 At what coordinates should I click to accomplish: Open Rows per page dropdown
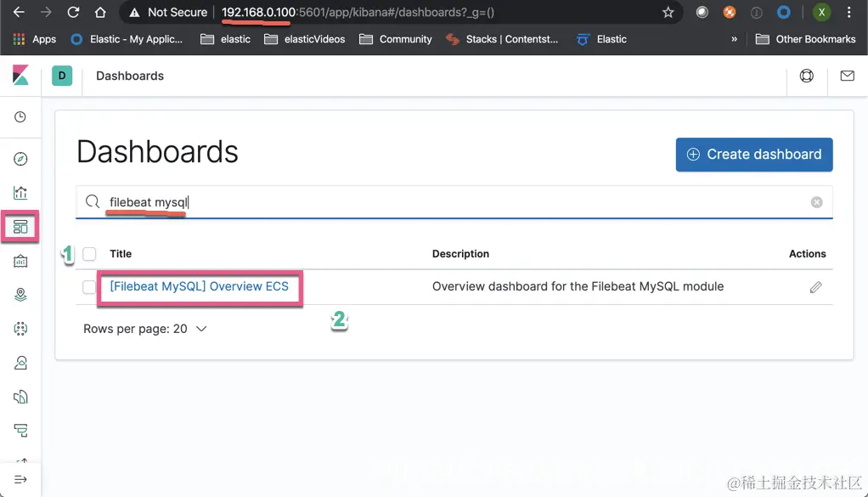pyautogui.click(x=145, y=329)
